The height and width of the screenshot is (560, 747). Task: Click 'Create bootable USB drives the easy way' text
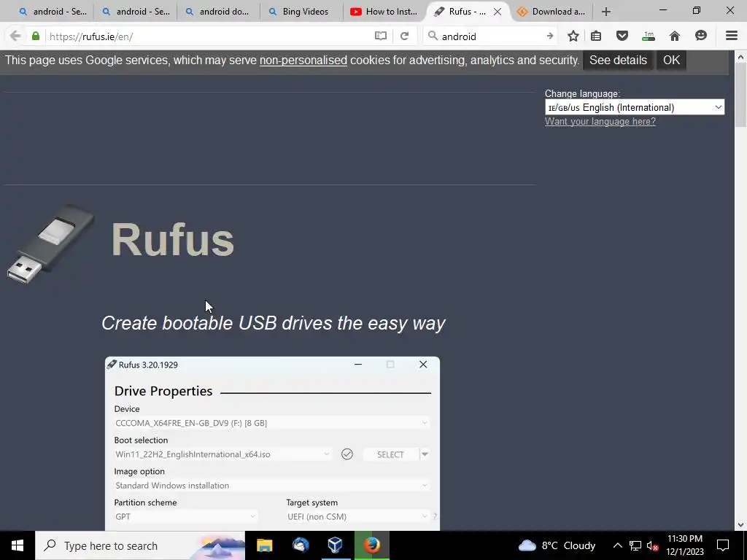[x=274, y=323]
